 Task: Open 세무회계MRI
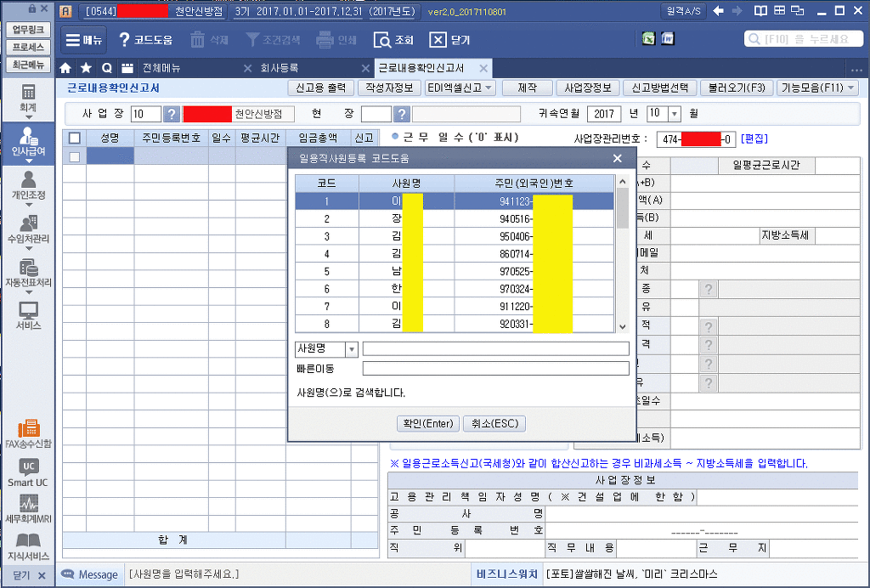pos(28,509)
